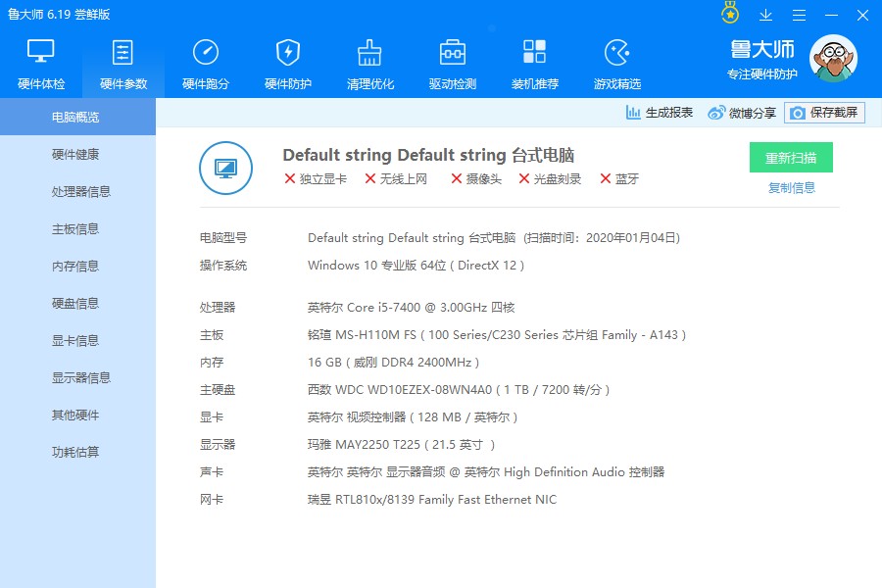Click the memory value 16 GB 威刚 DDR4
Viewport: 882px width, 588px height.
[393, 363]
